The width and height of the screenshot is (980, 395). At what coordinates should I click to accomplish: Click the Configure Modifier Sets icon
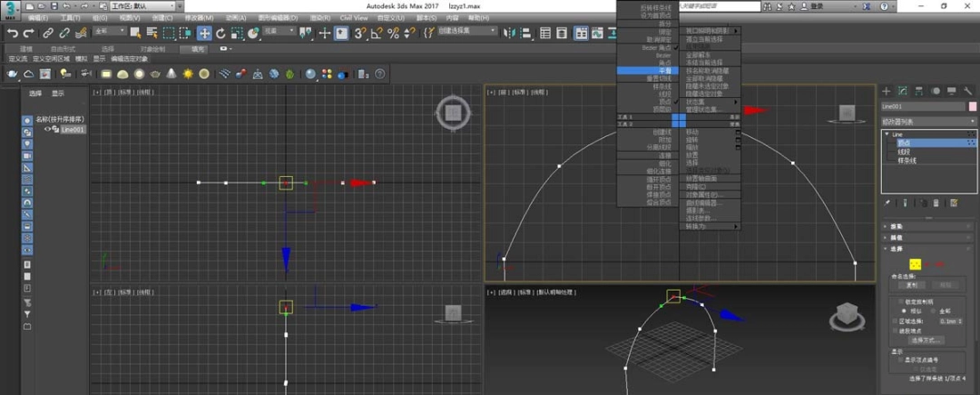[954, 203]
